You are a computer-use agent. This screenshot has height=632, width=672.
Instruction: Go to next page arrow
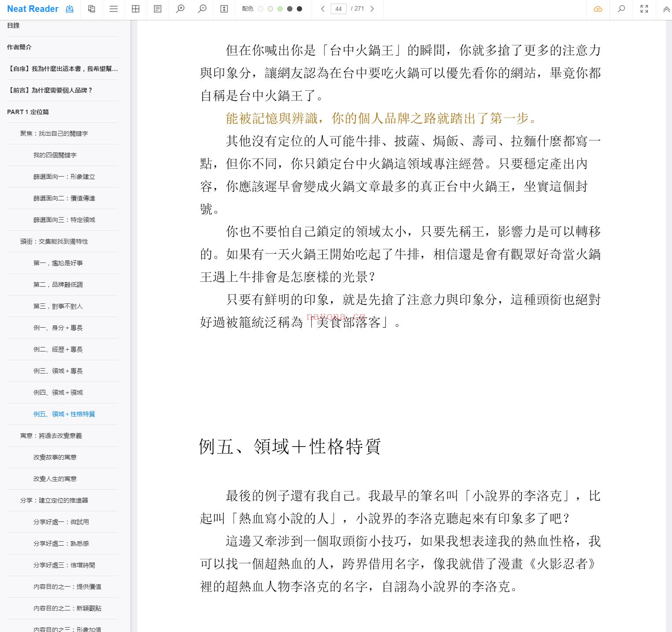(x=373, y=9)
